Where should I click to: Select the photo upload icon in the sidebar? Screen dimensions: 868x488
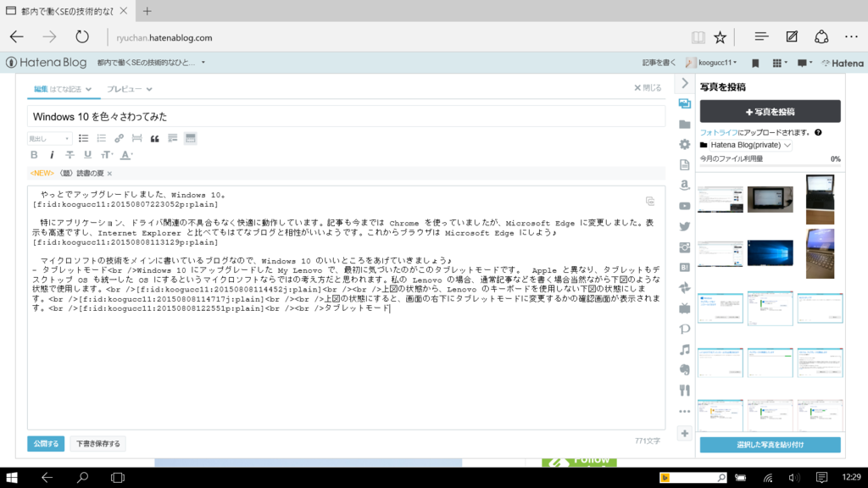click(x=683, y=103)
